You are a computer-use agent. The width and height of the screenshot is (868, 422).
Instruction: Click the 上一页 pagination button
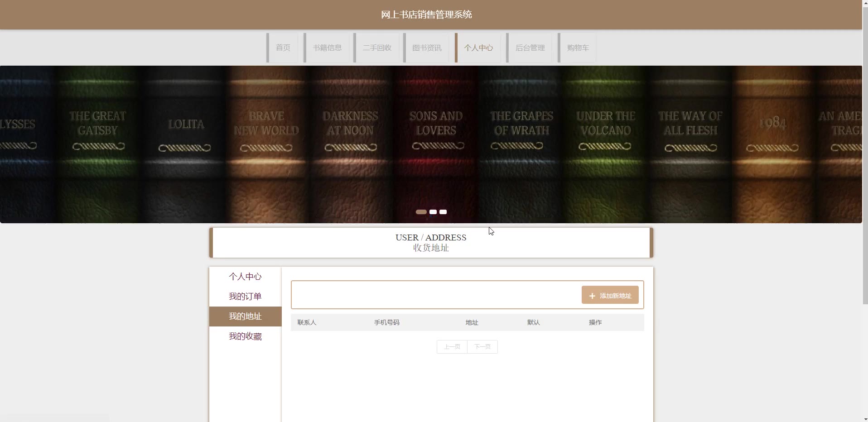click(452, 347)
